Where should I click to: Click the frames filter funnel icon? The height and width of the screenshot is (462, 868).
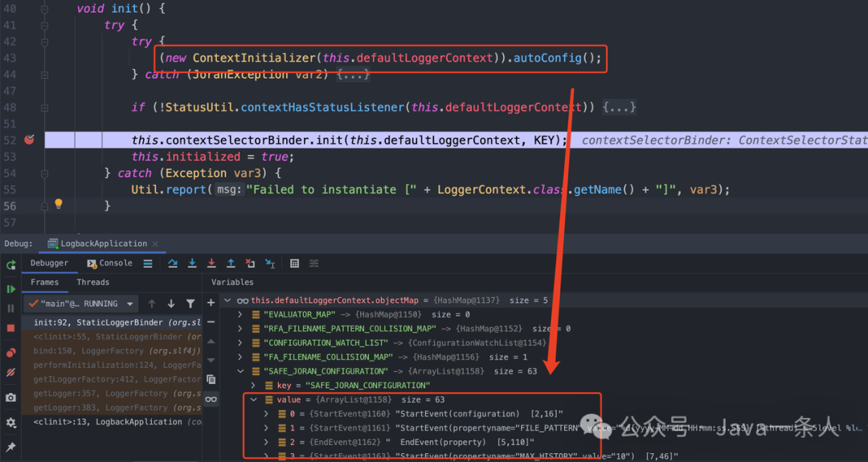pyautogui.click(x=190, y=304)
